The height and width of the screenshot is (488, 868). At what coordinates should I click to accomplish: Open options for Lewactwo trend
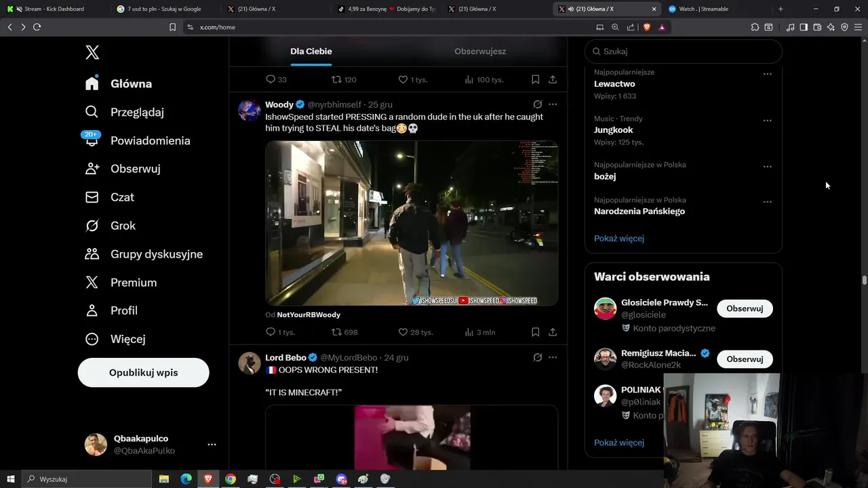pyautogui.click(x=767, y=74)
